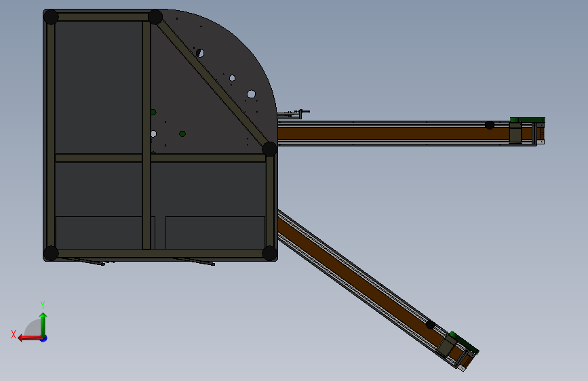
Task: Select the diagonal frame brace on the table
Action: click(212, 83)
